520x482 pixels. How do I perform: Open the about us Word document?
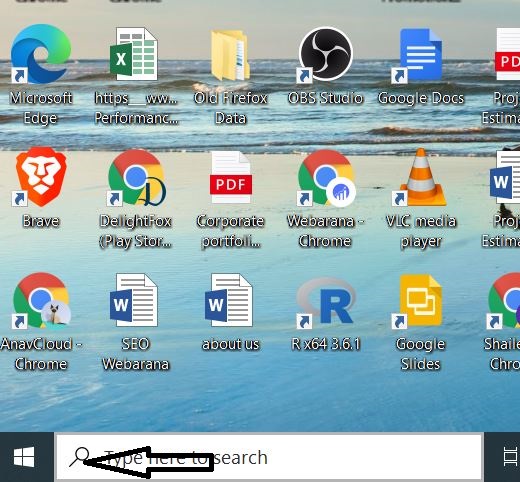(229, 300)
